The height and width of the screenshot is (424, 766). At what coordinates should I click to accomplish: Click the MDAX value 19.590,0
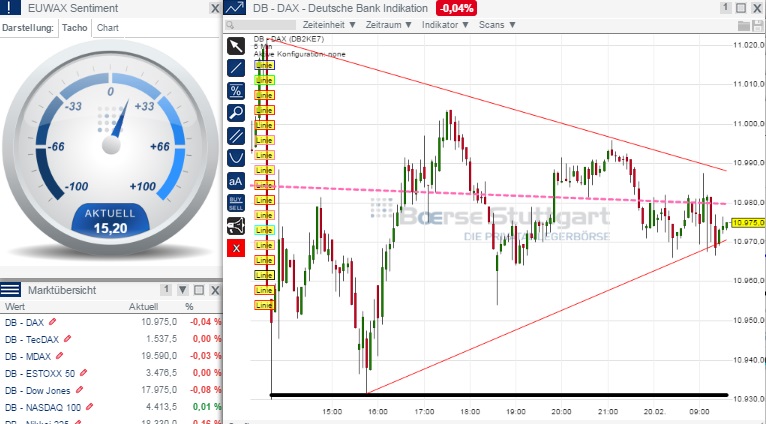coord(159,356)
